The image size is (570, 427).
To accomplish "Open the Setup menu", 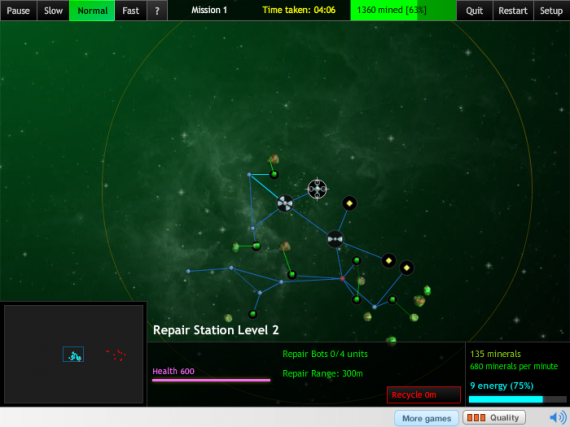I will point(551,11).
